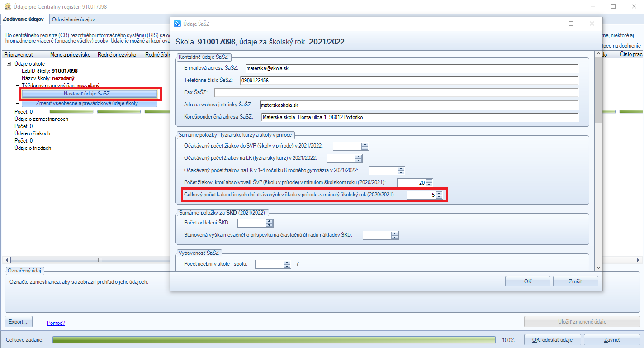The width and height of the screenshot is (644, 348).
Task: Click the Rodné priezvisko column header
Action: click(x=118, y=55)
